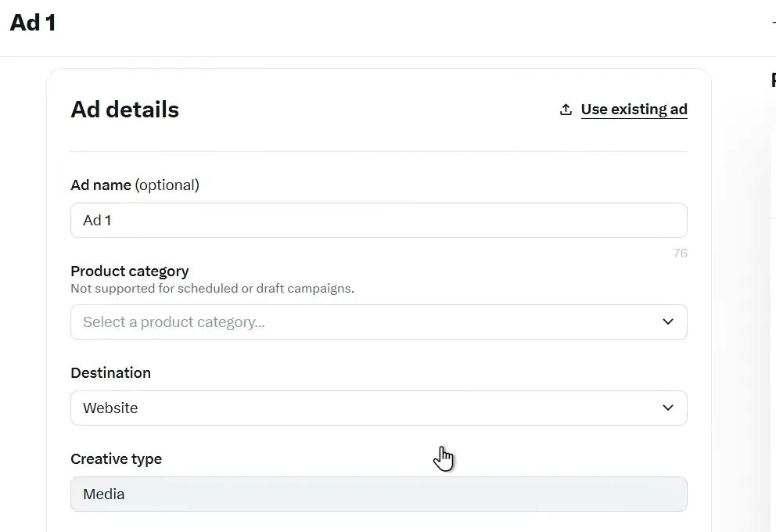Screen dimensions: 776x532
Task: Click the Ad name (optional) label
Action: [135, 185]
